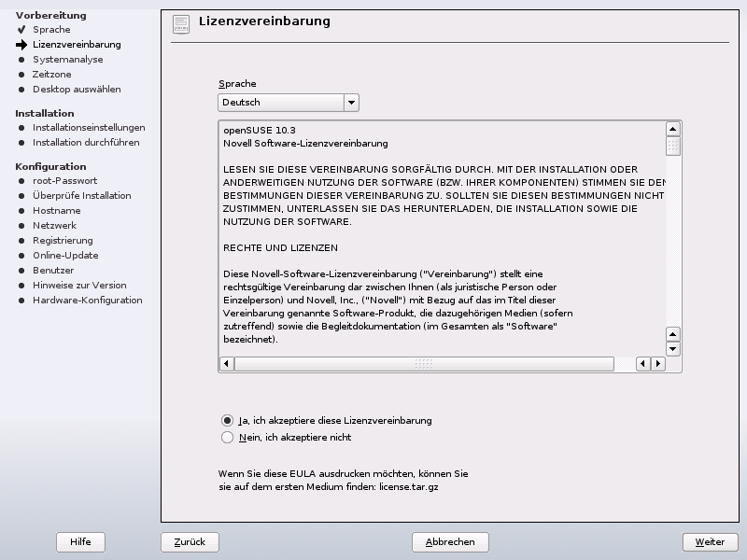Click 'Novell Software-Lizenzvereinbarung' line
This screenshot has height=560, width=747.
click(x=305, y=144)
